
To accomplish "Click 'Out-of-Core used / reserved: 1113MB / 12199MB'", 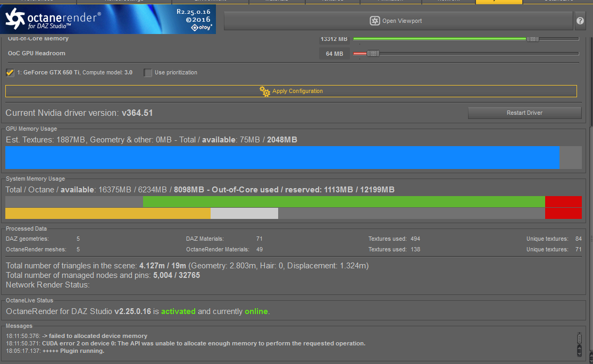I will tap(303, 190).
